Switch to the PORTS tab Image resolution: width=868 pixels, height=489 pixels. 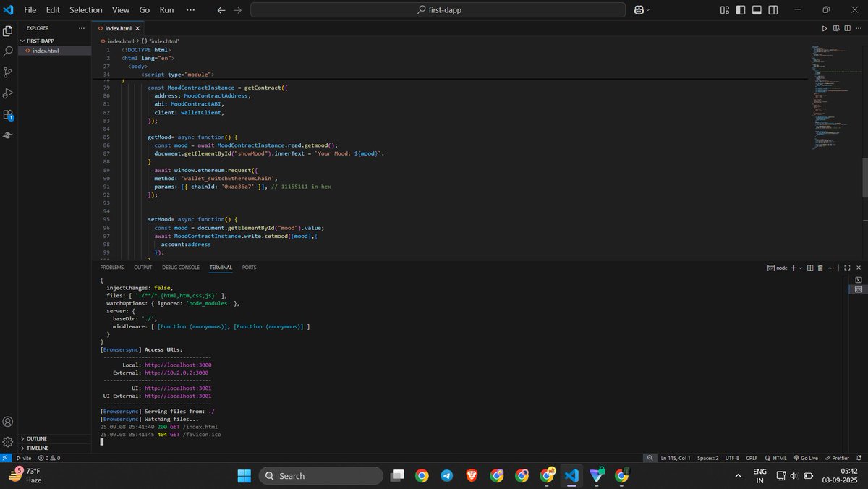(250, 268)
